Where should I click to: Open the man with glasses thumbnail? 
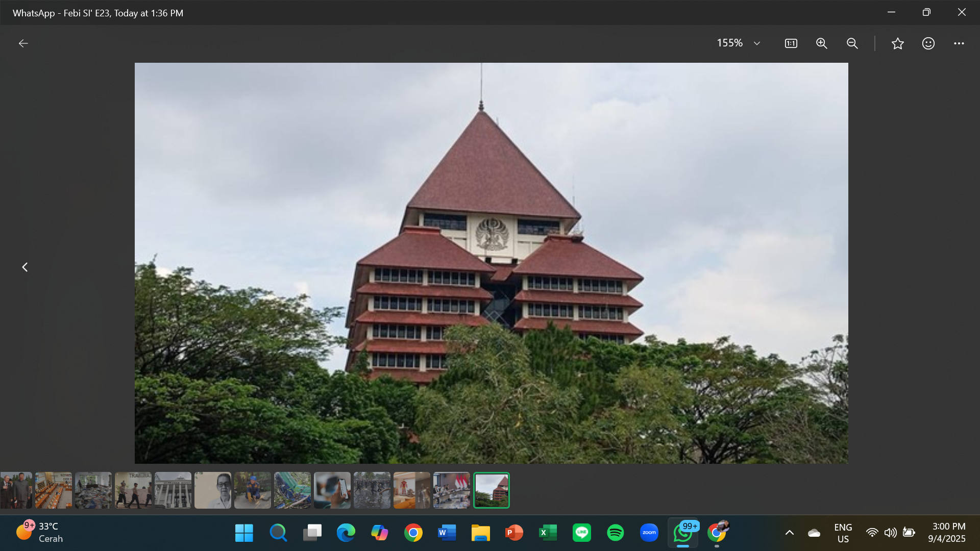[x=213, y=490]
